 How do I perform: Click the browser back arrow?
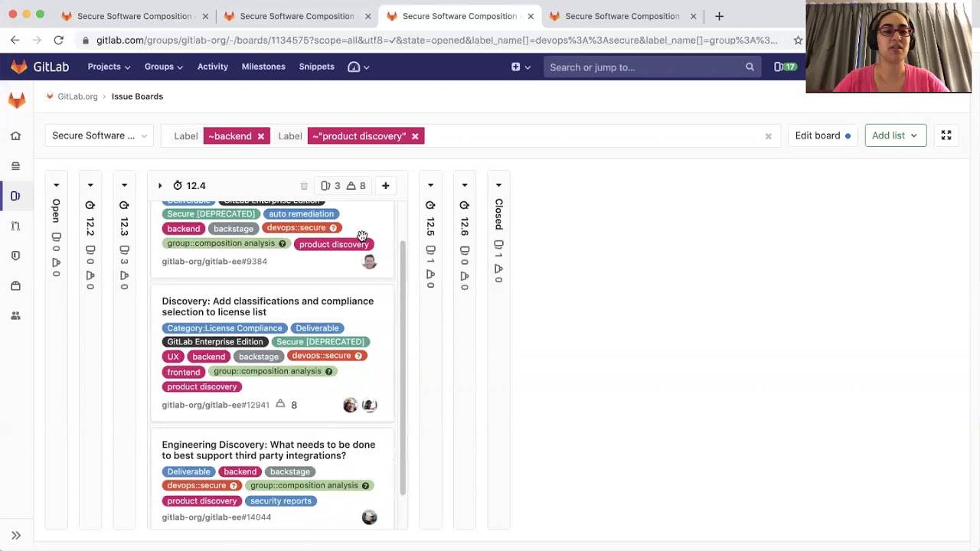tap(15, 40)
